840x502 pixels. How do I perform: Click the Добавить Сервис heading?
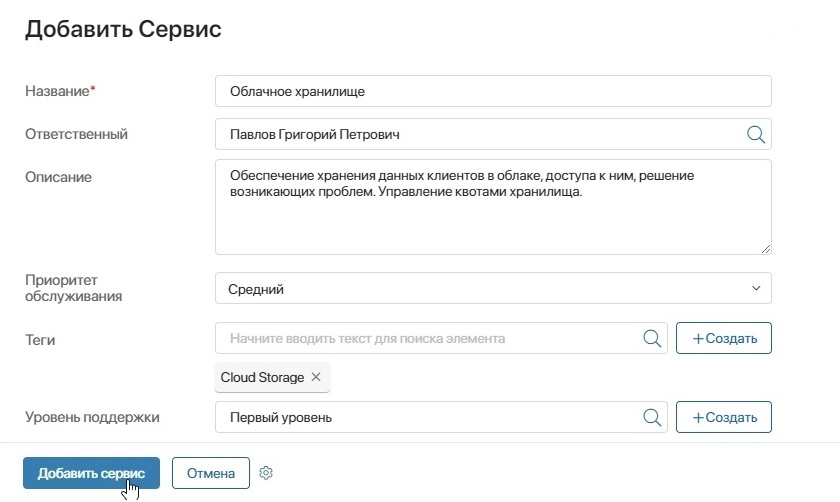pos(123,29)
